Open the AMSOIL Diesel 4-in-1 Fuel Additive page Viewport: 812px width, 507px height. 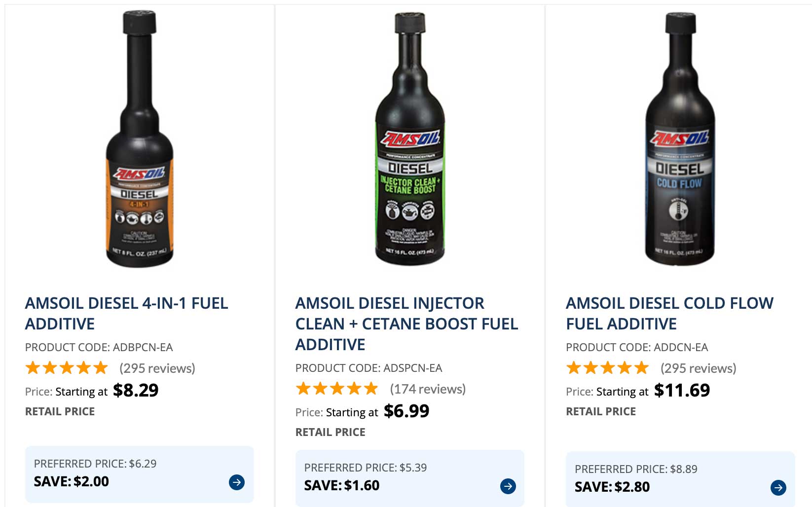(x=126, y=314)
